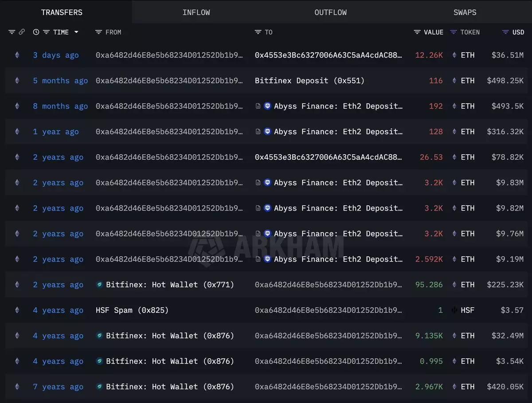Click the Bitfinex logo next to Hot Wallet (0x771)
The image size is (532, 403).
(100, 285)
